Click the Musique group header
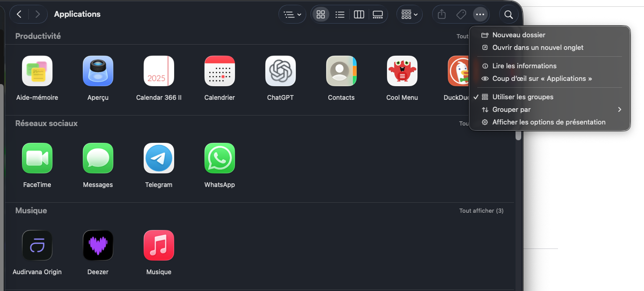The width and height of the screenshot is (644, 291). [x=31, y=210]
